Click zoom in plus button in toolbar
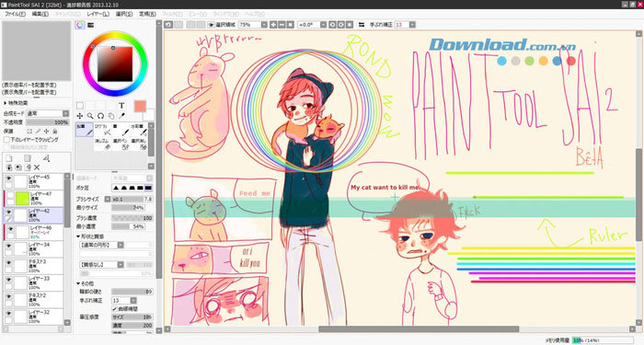Viewport: 644px width, 345px height. tap(273, 25)
